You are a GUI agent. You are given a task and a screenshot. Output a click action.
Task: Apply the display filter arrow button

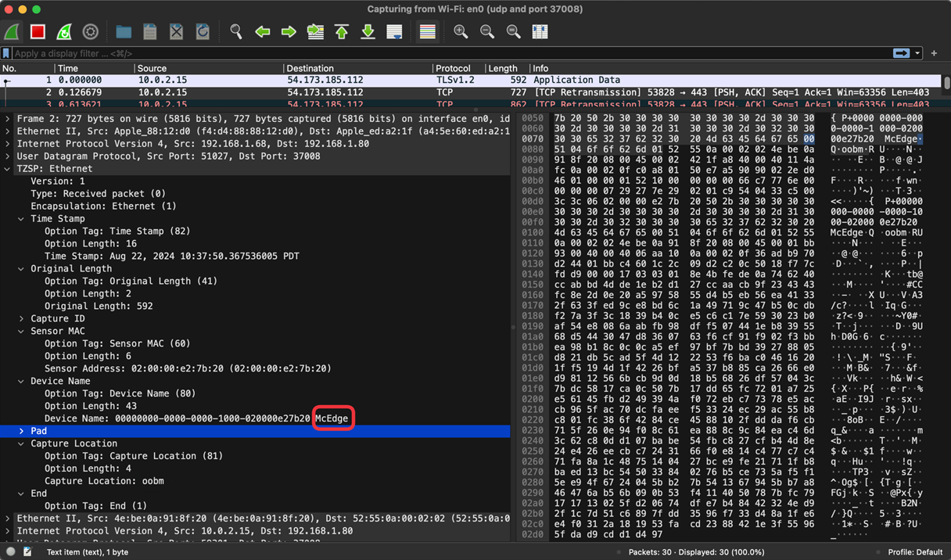coord(901,53)
